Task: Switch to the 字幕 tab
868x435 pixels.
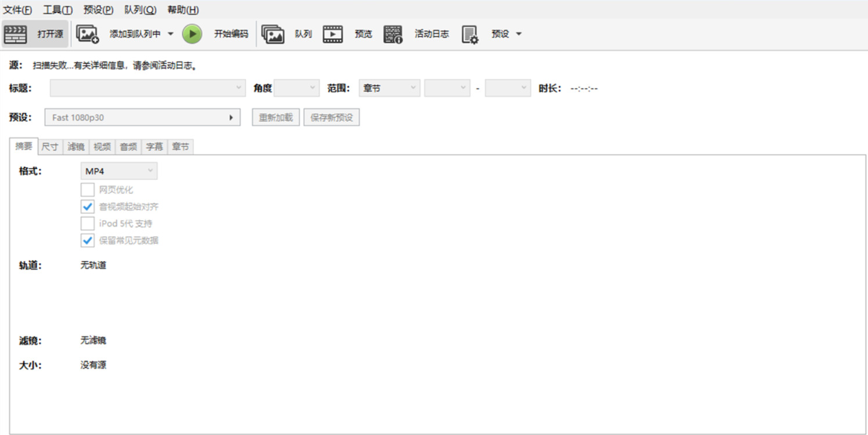Action: click(x=154, y=147)
